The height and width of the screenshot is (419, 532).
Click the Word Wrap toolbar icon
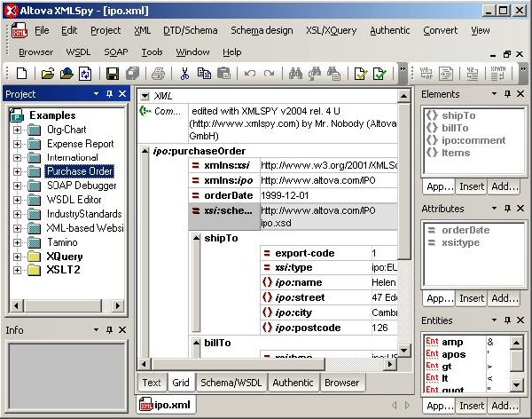[426, 73]
